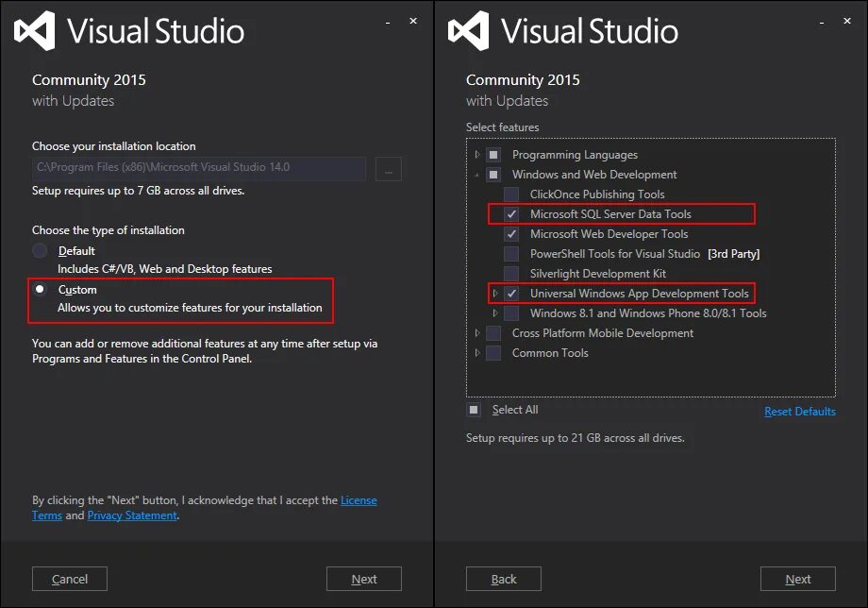Expand the Programming Languages node

click(477, 155)
